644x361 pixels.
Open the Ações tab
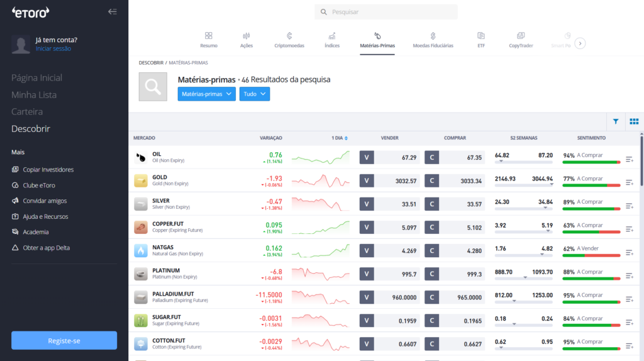click(x=247, y=40)
